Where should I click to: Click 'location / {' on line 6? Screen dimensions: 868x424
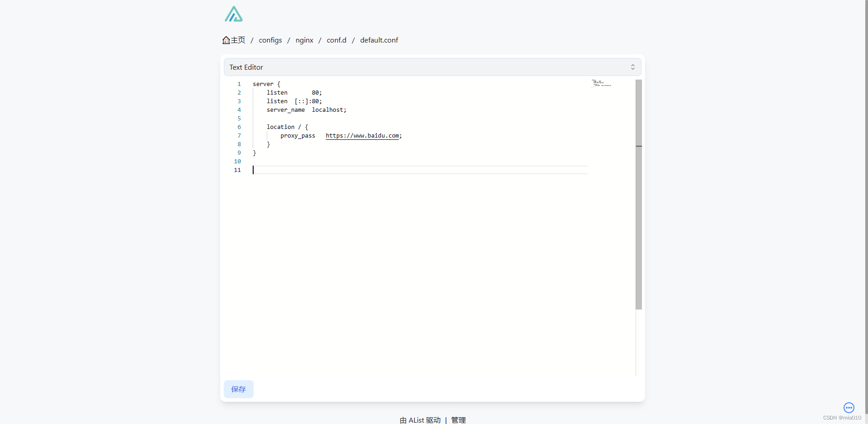[x=288, y=127]
